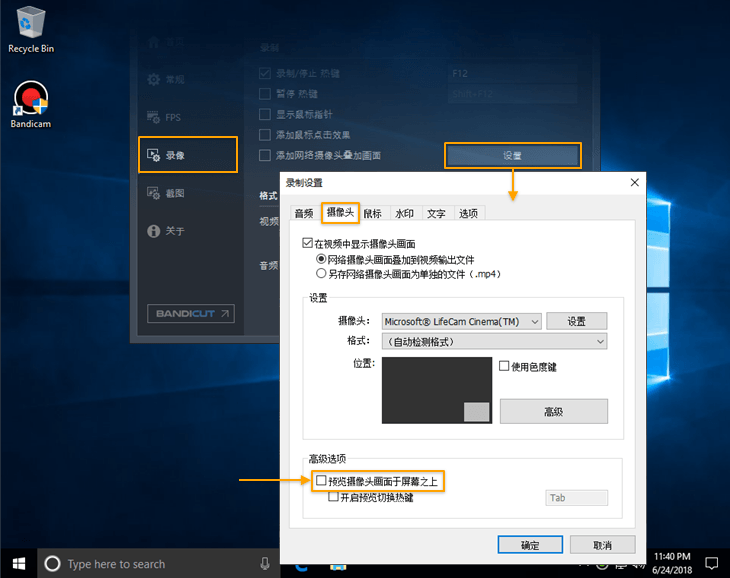
Task: Click 设置 button next to camera dropdown
Action: [576, 321]
